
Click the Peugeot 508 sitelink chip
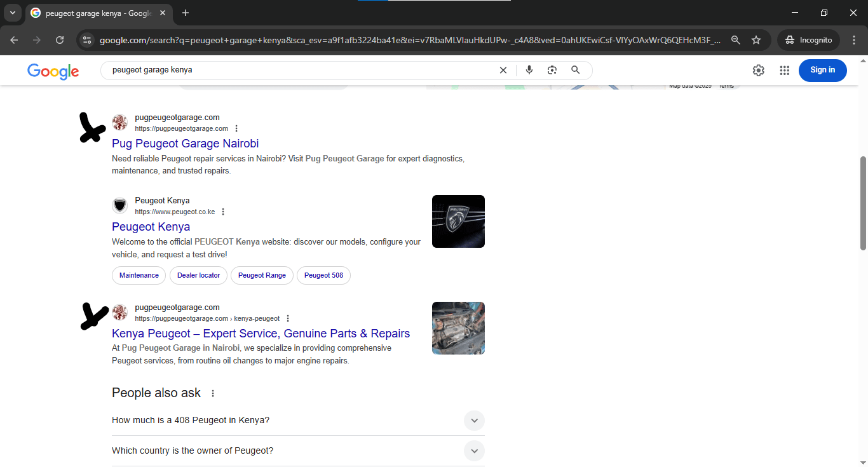point(323,275)
